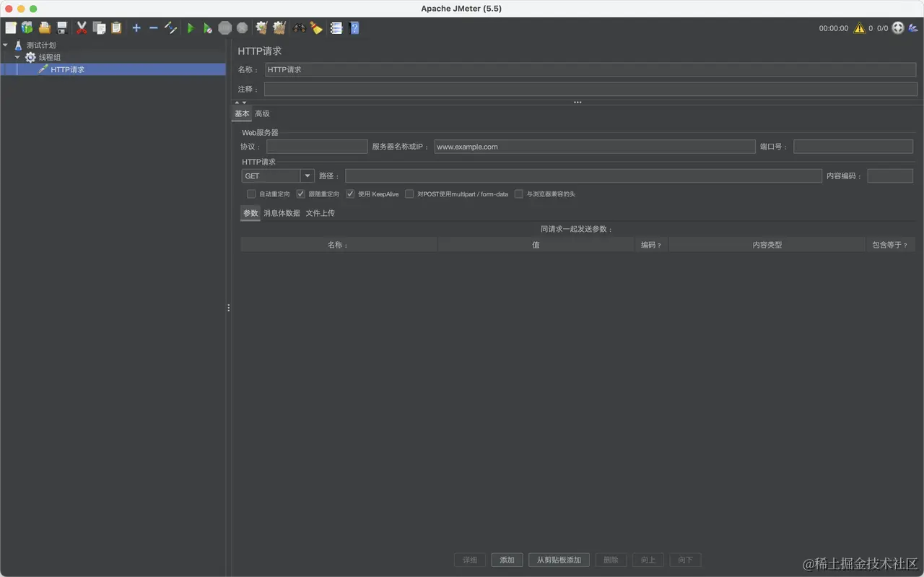Click the Shutdown test icon
This screenshot has width=924, height=577.
[242, 28]
